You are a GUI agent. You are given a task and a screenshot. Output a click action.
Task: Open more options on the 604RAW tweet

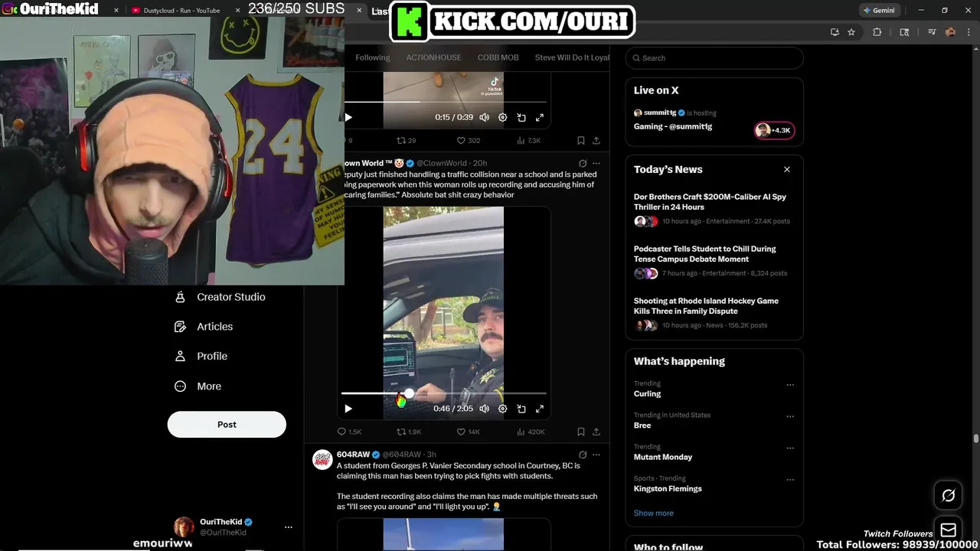point(596,455)
